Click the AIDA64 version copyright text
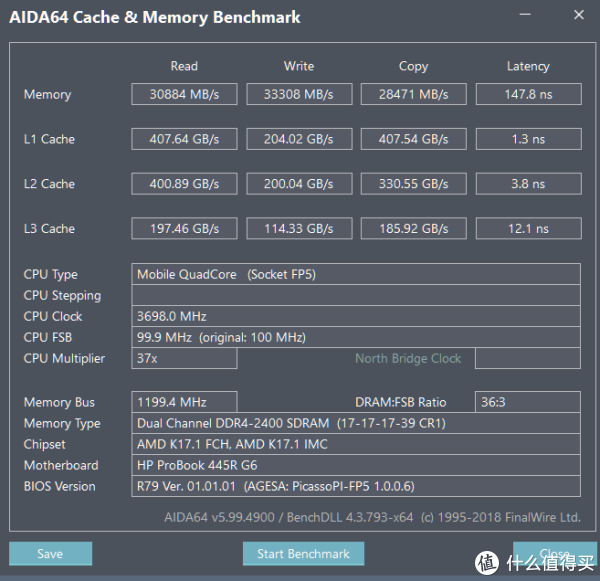 [x=372, y=517]
